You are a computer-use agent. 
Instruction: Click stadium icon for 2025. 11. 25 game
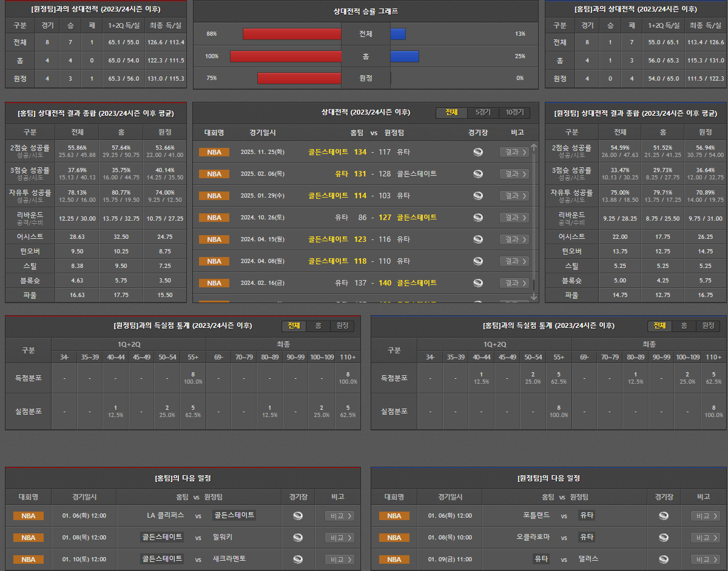[x=478, y=152]
